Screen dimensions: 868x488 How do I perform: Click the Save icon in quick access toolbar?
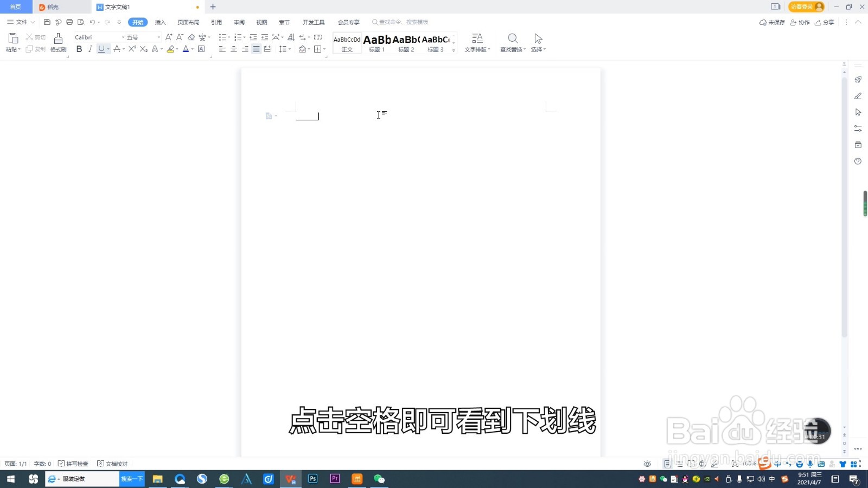tap(47, 22)
